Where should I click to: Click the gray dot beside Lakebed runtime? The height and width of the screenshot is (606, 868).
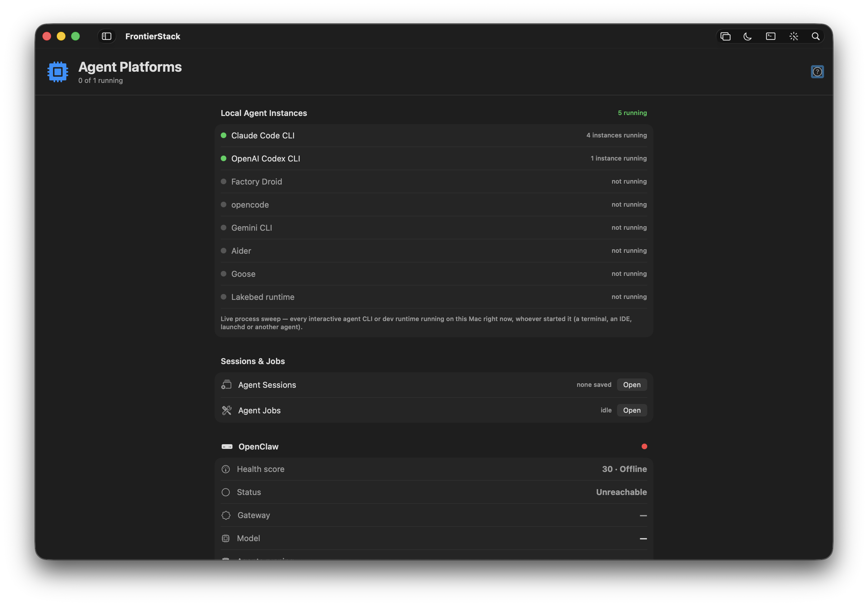pos(224,297)
